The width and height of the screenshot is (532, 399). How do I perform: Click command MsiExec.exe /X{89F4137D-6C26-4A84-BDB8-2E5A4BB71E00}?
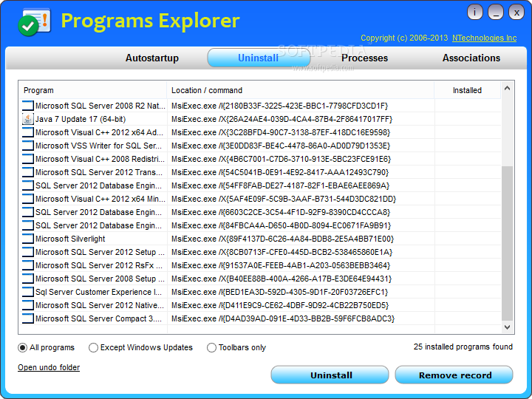(x=282, y=239)
